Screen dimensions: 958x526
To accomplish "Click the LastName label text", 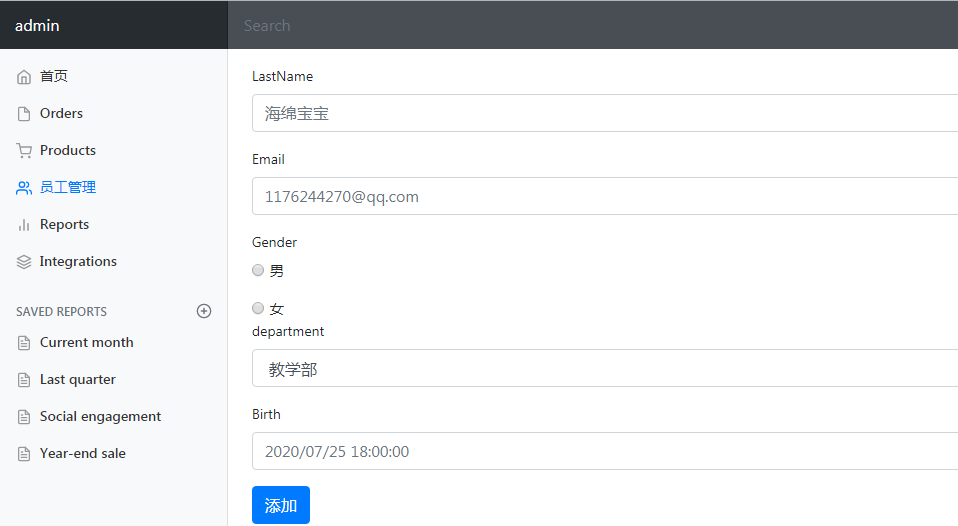I will pos(282,76).
